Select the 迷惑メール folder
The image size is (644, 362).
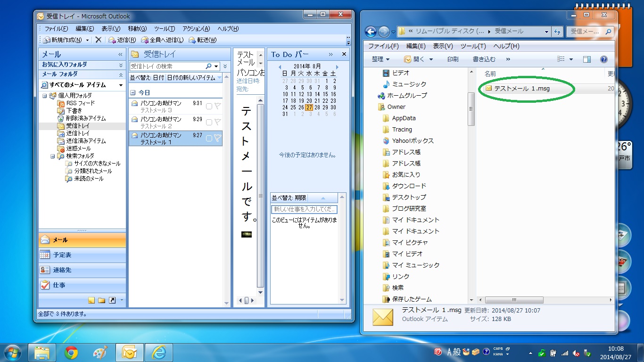[x=73, y=148]
